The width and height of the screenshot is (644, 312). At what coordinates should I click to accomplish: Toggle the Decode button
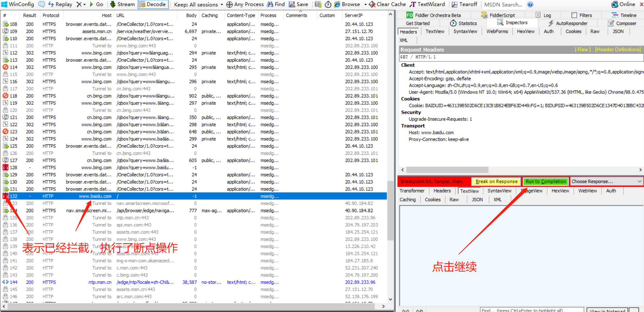pos(153,4)
